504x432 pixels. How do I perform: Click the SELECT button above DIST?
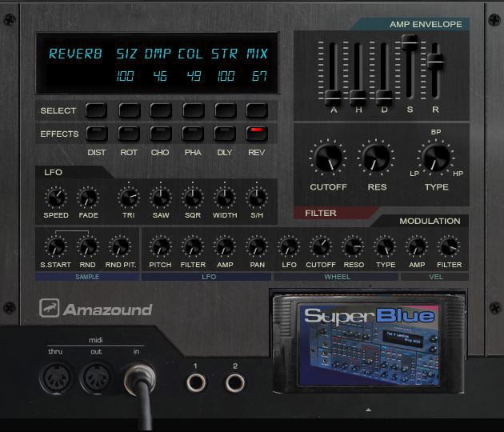[96, 110]
